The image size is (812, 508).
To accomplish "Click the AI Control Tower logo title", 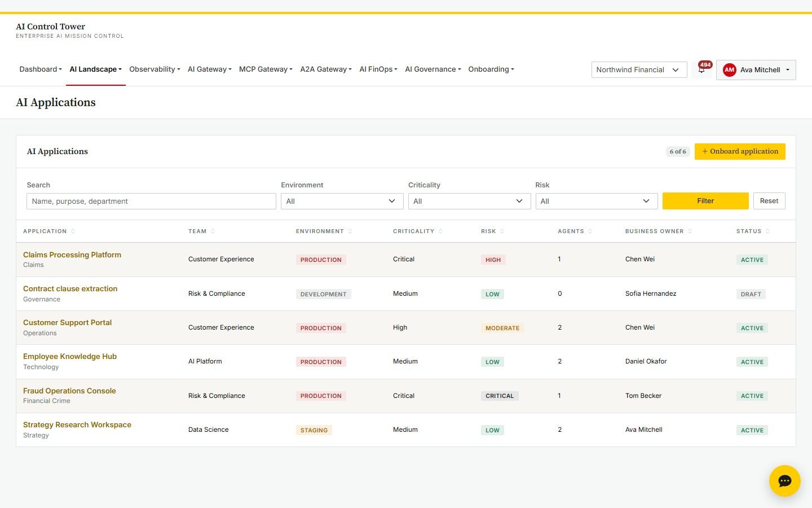I will coord(51,27).
